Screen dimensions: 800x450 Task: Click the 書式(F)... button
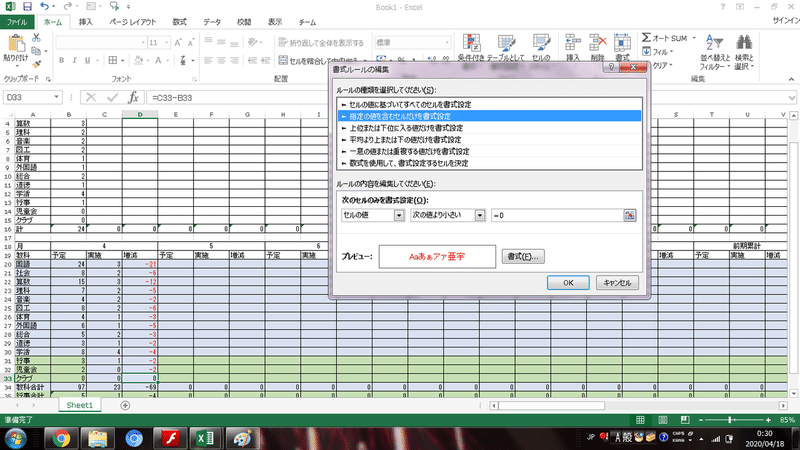(x=523, y=257)
